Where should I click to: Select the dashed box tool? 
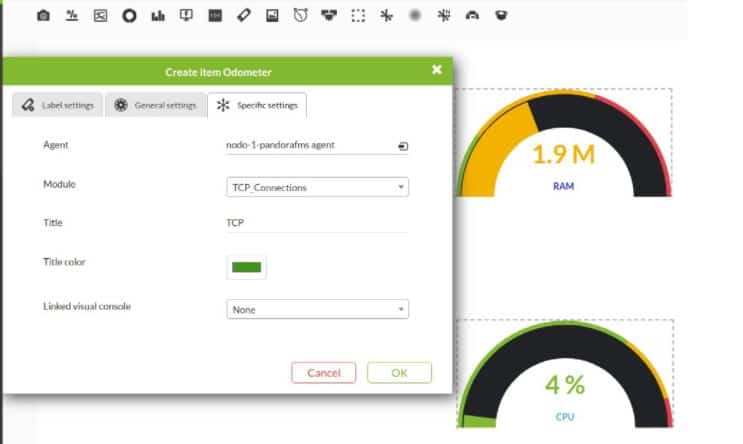[358, 16]
